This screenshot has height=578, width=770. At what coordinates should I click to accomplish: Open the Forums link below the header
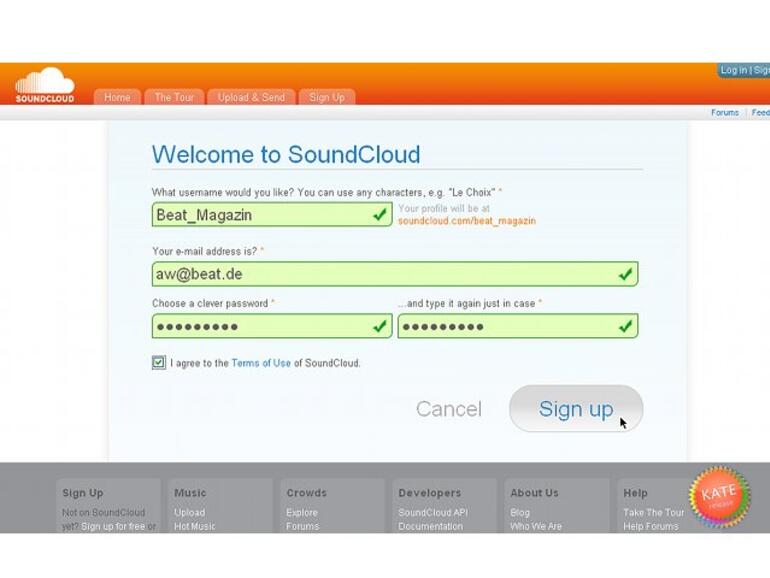[725, 113]
